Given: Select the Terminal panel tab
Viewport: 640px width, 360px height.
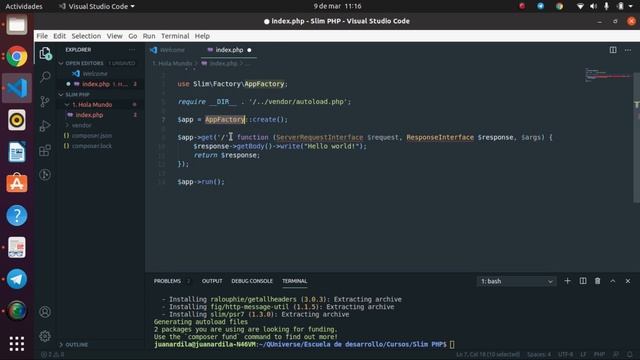Looking at the screenshot, I should point(294,281).
